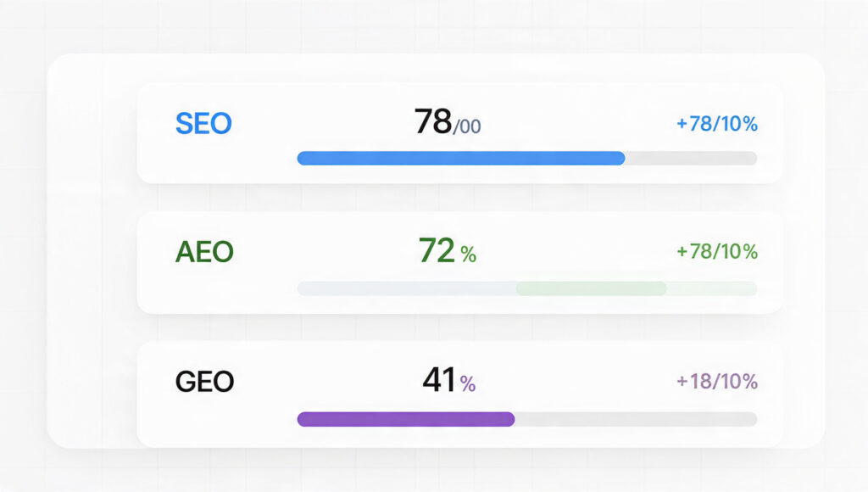The width and height of the screenshot is (868, 492).
Task: Click the gray unfilled part of GEO progress bar
Action: 636,419
